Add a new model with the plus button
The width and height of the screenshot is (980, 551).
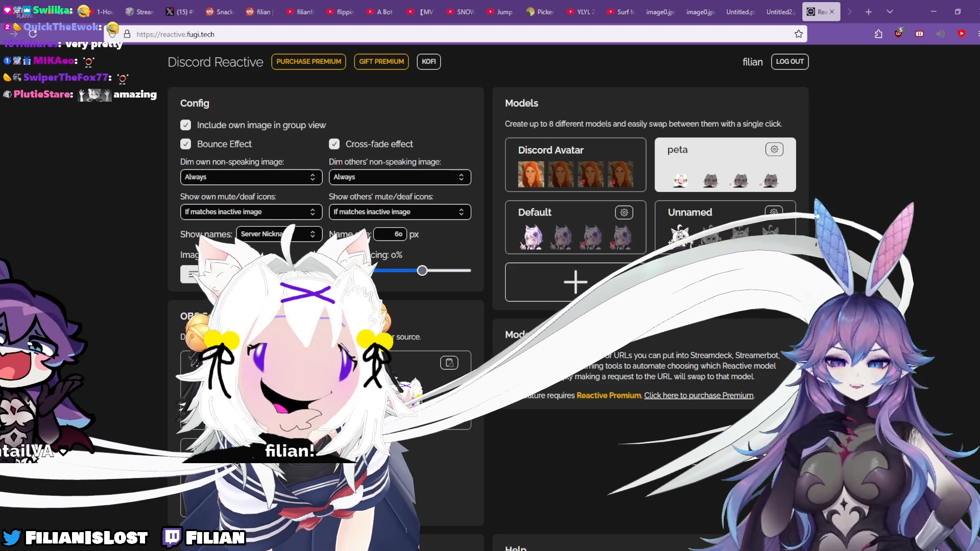point(576,282)
